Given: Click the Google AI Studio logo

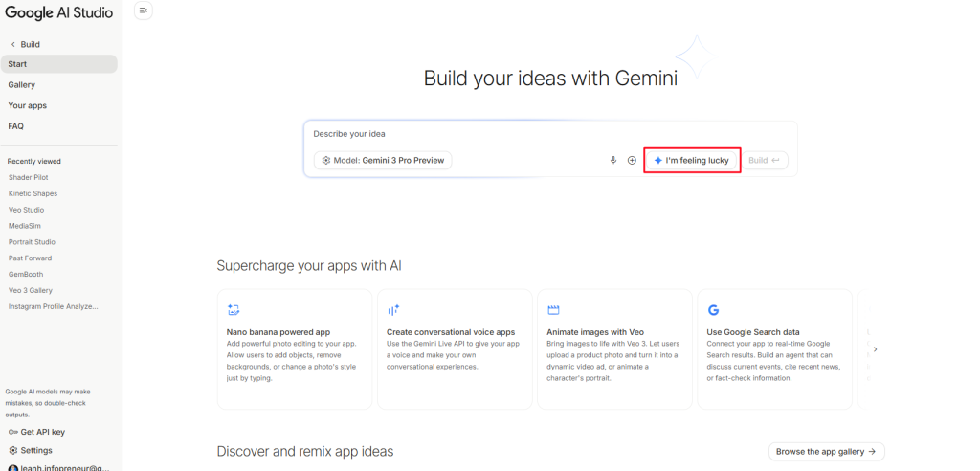Looking at the screenshot, I should 58,13.
